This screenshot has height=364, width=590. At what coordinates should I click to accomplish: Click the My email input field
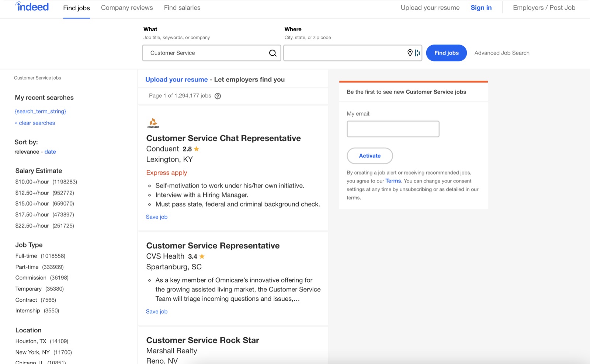coord(393,129)
